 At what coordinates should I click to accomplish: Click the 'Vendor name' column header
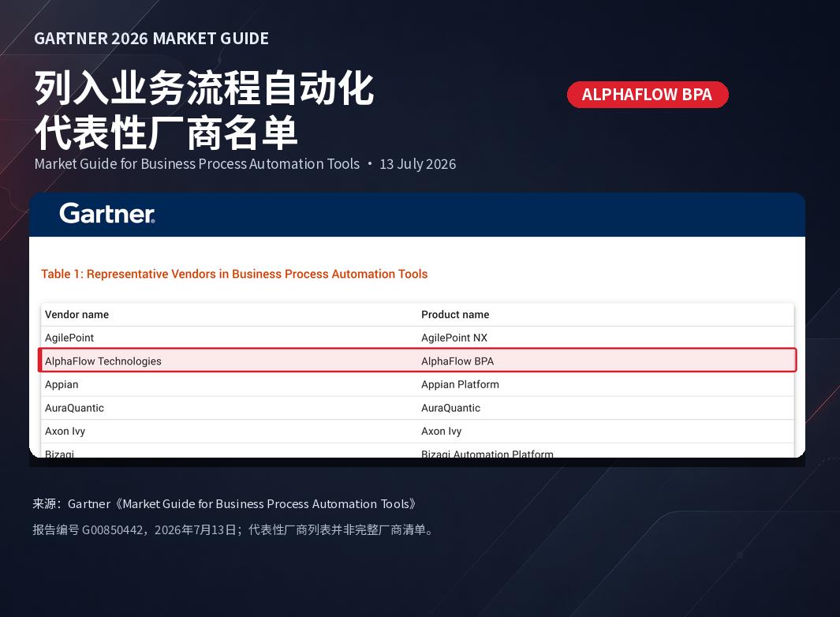coord(77,315)
